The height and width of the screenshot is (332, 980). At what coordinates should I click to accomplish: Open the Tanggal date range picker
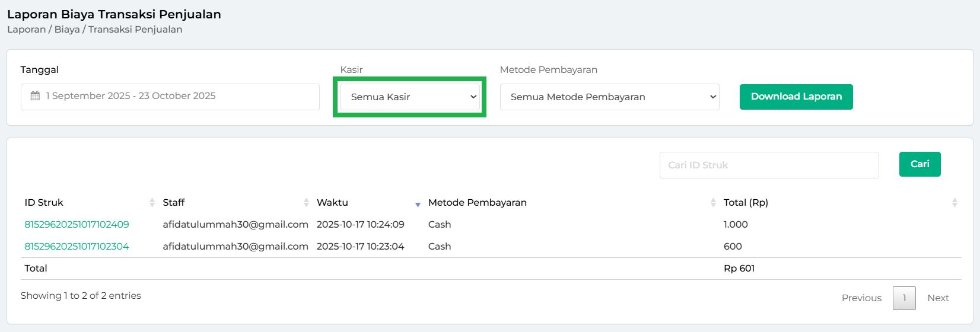[x=170, y=97]
